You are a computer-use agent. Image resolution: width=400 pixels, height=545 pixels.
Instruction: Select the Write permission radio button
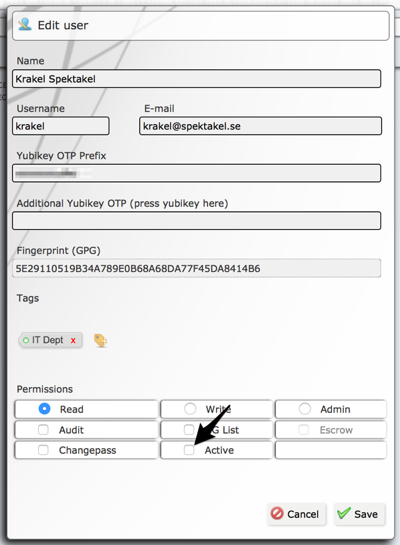[190, 409]
